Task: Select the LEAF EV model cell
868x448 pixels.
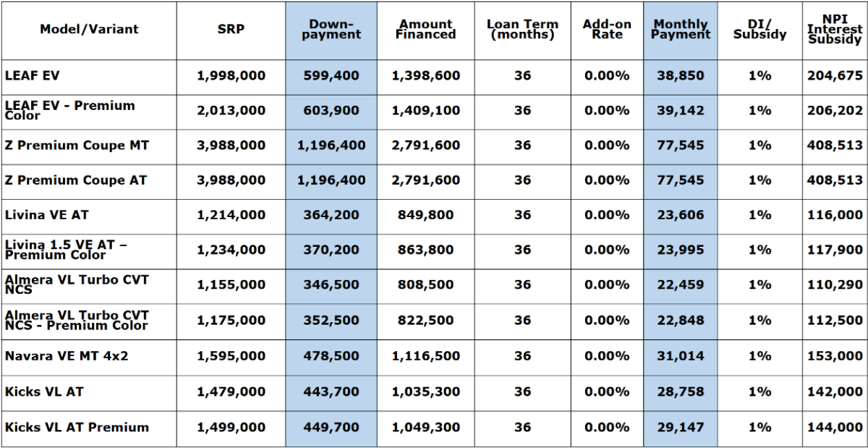Action: 32,76
